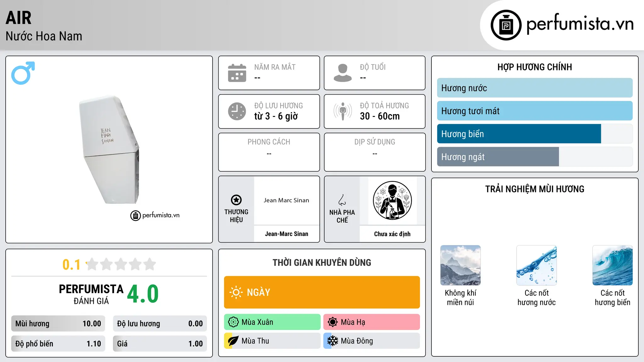Click the Độ phổ biến 1.10 score row
644x362 pixels.
point(58,344)
